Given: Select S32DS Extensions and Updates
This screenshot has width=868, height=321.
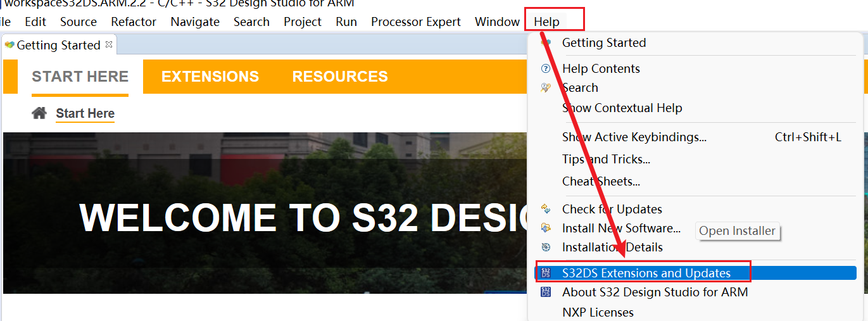Looking at the screenshot, I should [695, 273].
